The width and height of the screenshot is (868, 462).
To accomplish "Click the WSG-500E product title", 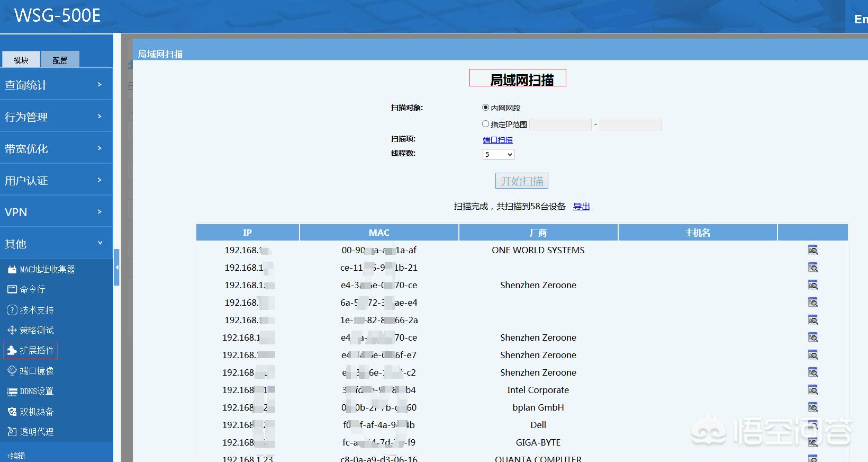I will pos(57,15).
